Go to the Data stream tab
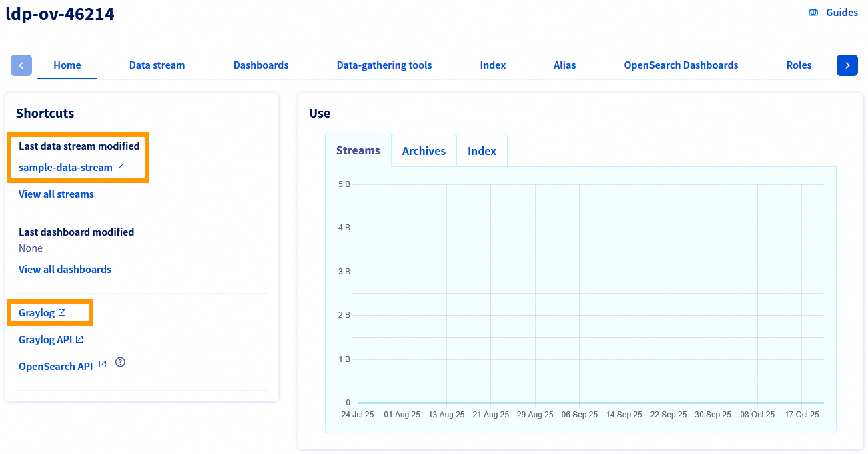868x454 pixels. pyautogui.click(x=157, y=65)
